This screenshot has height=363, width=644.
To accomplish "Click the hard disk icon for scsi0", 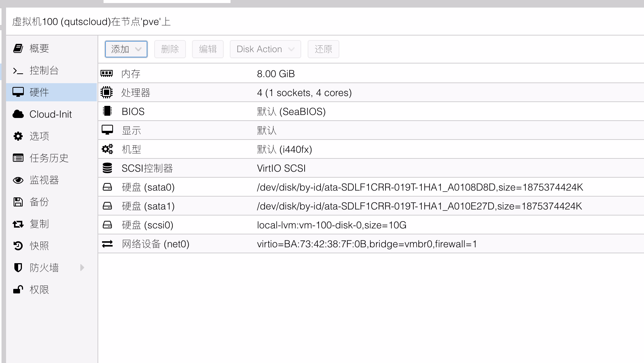I will [107, 225].
